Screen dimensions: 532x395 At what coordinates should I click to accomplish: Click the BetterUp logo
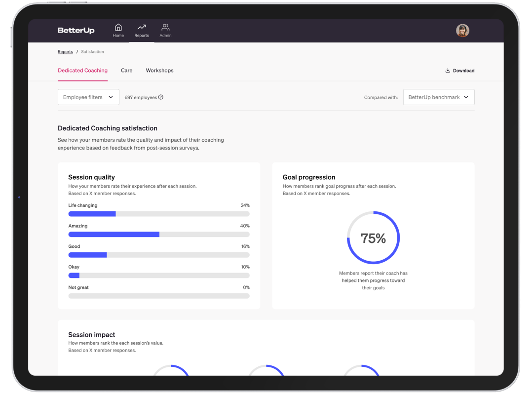(76, 31)
